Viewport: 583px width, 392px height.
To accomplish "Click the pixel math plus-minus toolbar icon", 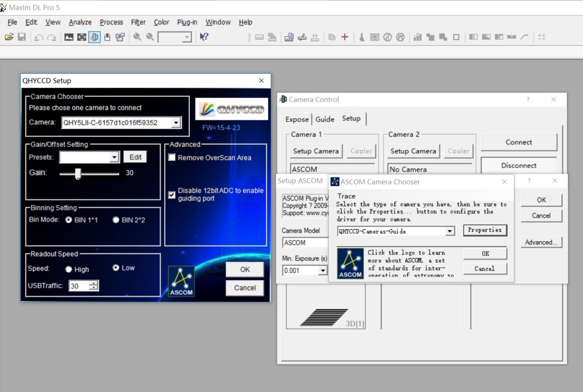I will (x=541, y=37).
